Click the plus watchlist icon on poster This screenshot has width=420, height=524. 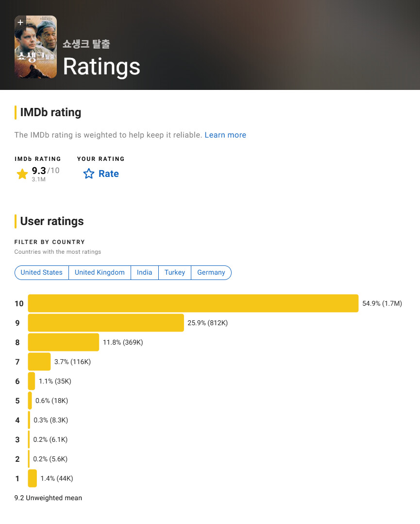point(20,23)
